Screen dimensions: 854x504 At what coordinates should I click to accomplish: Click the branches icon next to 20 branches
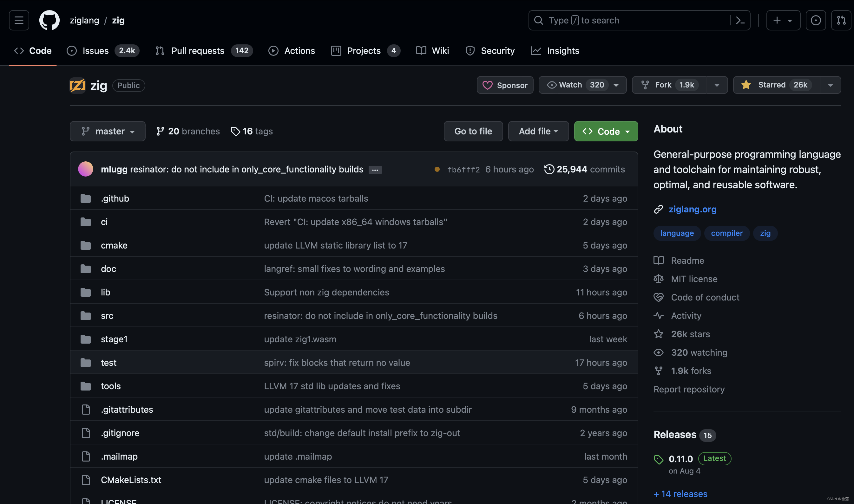pyautogui.click(x=160, y=131)
